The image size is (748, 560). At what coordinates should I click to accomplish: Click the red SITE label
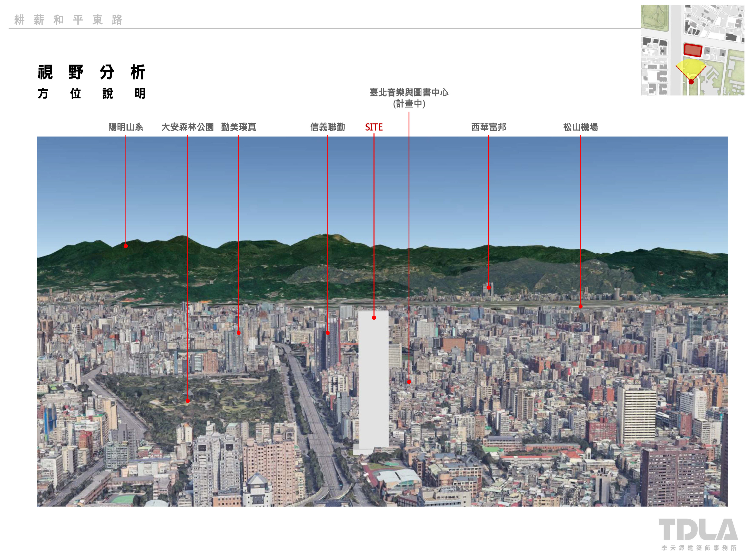click(x=374, y=127)
